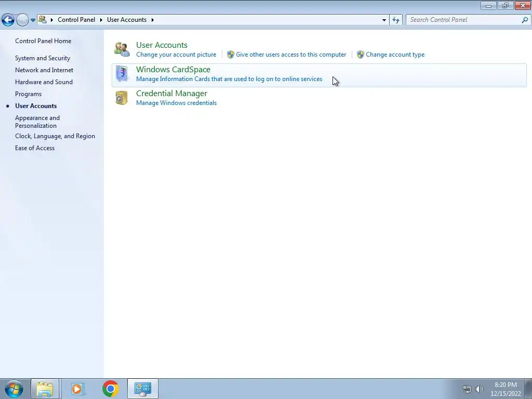
Task: Click the Show desktop button at taskbar end
Action: coord(528,389)
